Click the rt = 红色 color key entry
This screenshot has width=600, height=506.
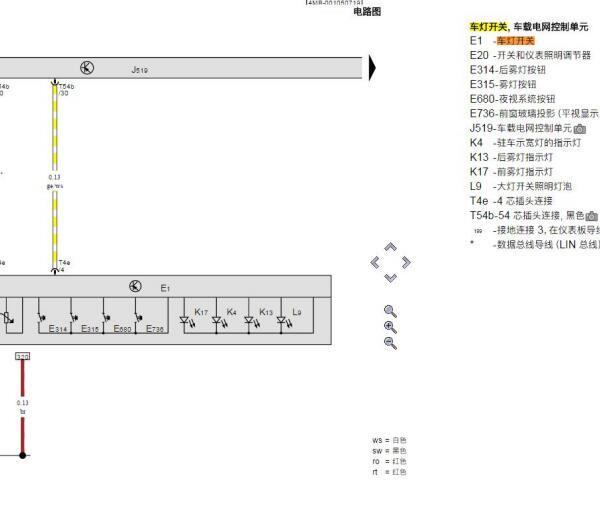click(389, 472)
